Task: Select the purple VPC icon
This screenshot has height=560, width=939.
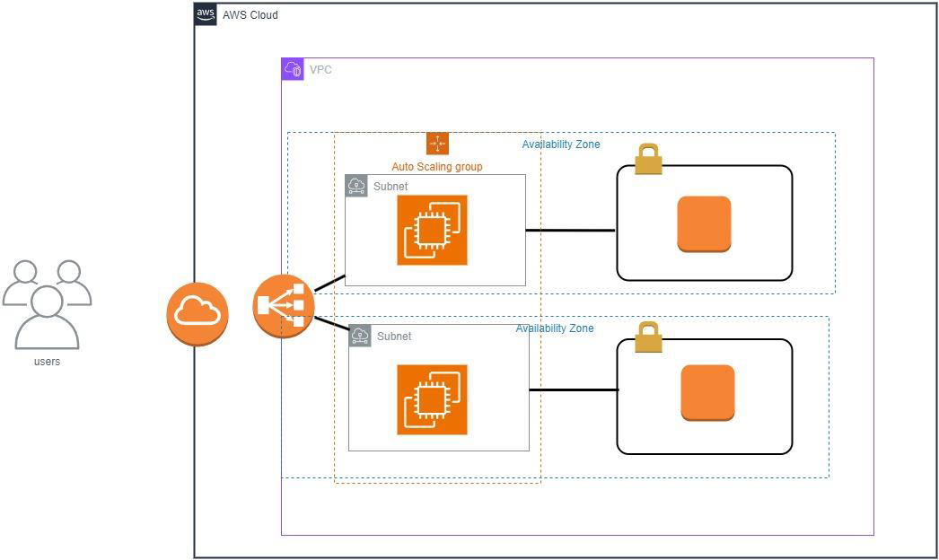Action: pyautogui.click(x=293, y=69)
